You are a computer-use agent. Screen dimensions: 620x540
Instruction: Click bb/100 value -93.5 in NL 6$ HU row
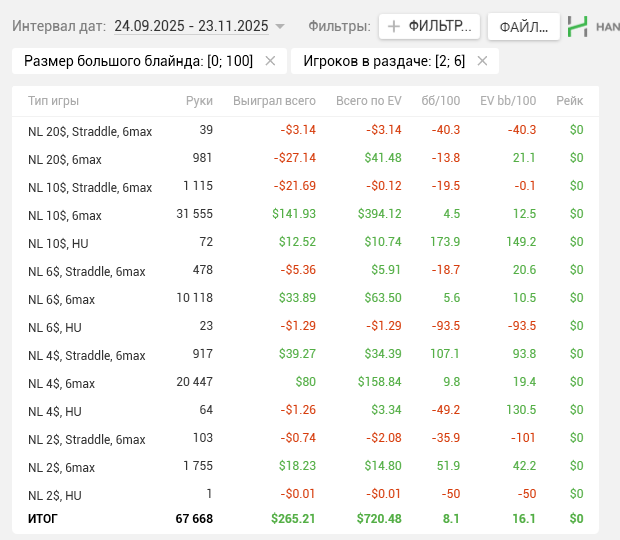(446, 326)
